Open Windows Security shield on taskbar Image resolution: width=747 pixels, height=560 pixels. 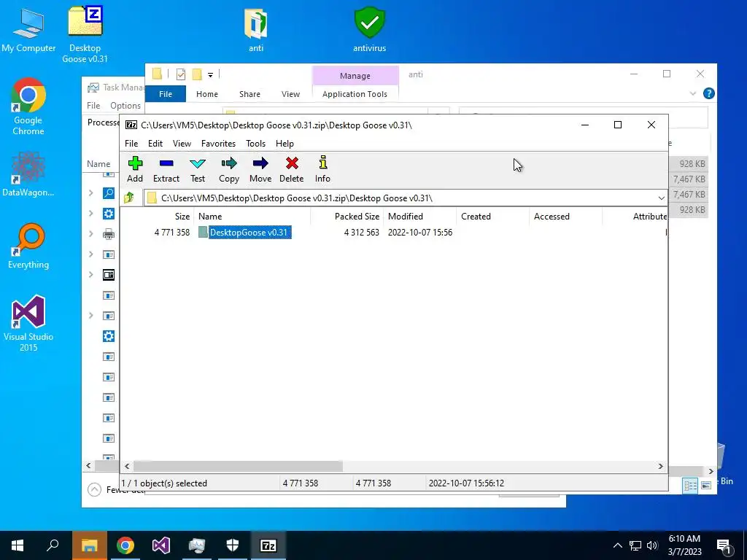click(x=233, y=545)
